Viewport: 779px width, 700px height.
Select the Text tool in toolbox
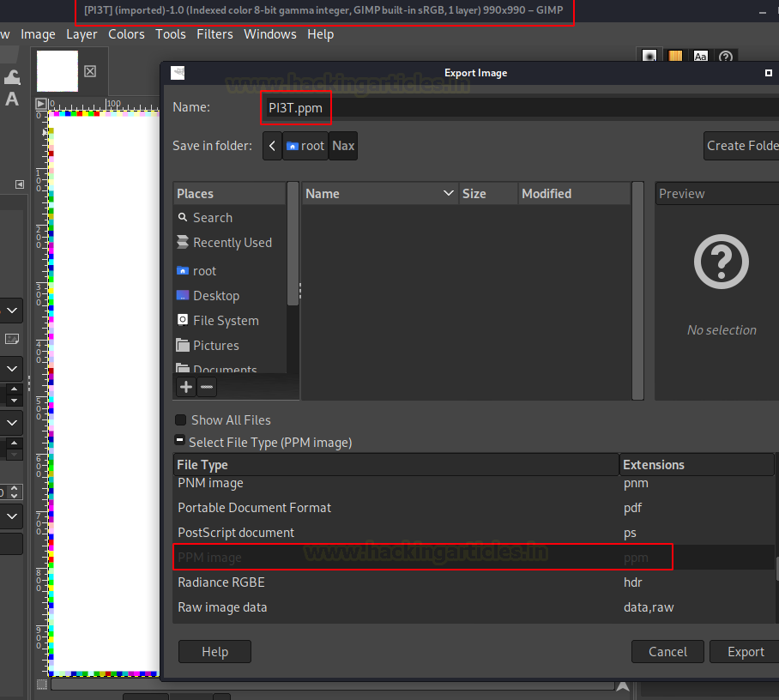tap(12, 100)
